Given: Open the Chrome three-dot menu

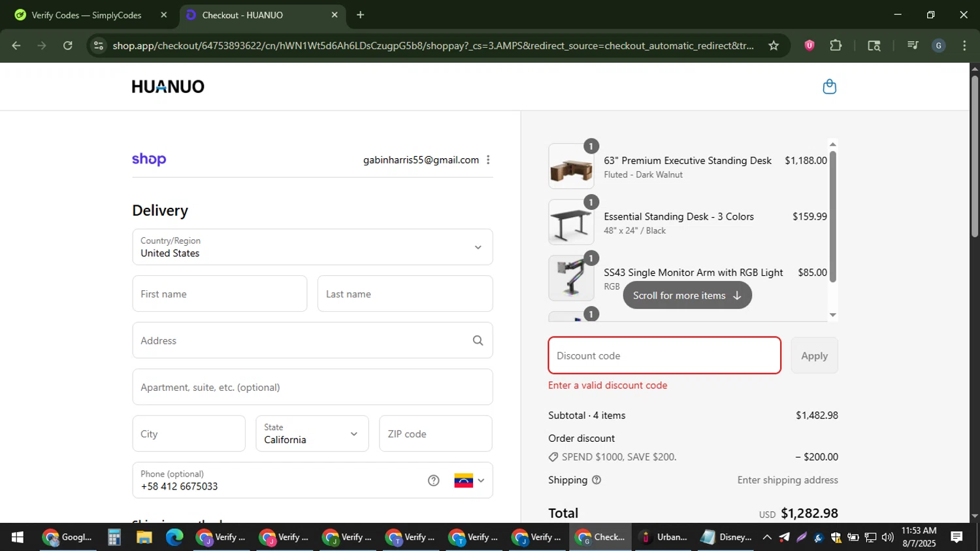Looking at the screenshot, I should 964,45.
